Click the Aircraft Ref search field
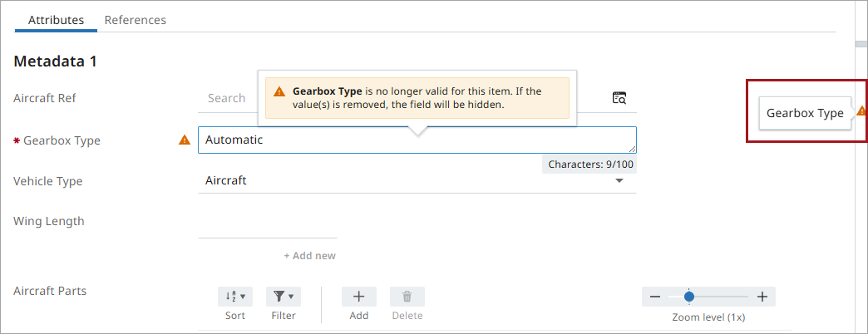The image size is (868, 334). [x=226, y=98]
